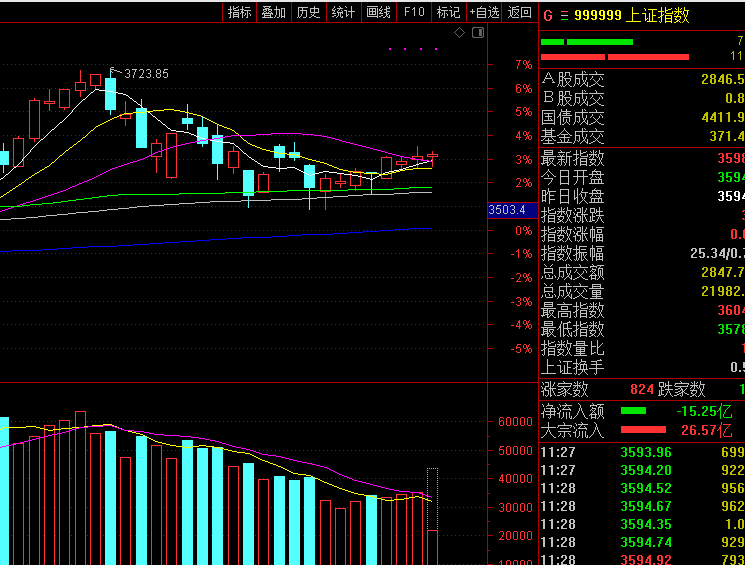This screenshot has height=565, width=745.
Task: Select the 画线 drawing tool
Action: click(378, 12)
